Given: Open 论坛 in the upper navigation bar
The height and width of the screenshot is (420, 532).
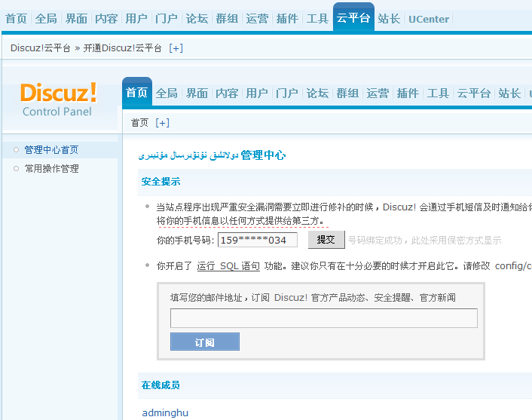Looking at the screenshot, I should [x=197, y=19].
